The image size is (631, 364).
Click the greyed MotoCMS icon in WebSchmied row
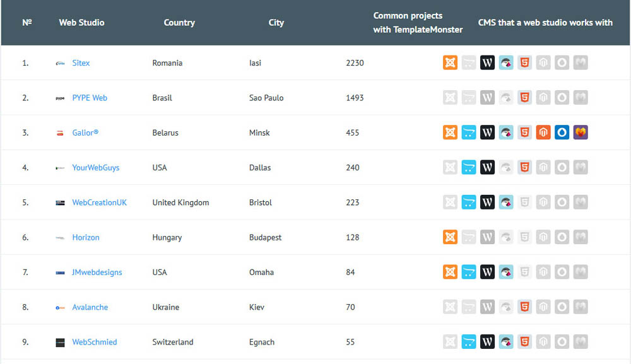pyautogui.click(x=581, y=342)
